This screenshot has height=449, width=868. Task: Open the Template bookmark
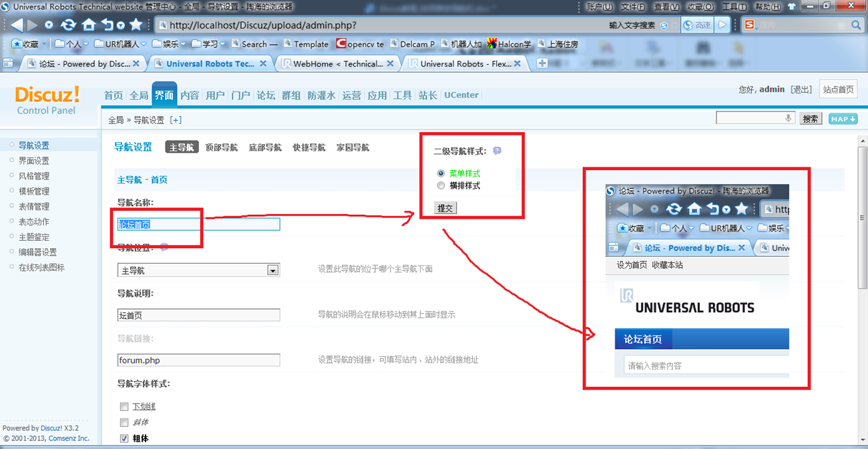pos(306,44)
